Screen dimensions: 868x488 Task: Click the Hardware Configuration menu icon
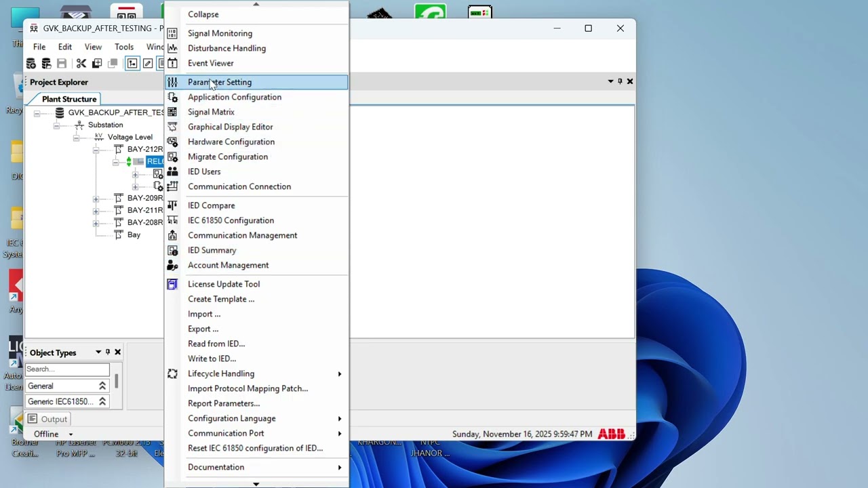[172, 142]
